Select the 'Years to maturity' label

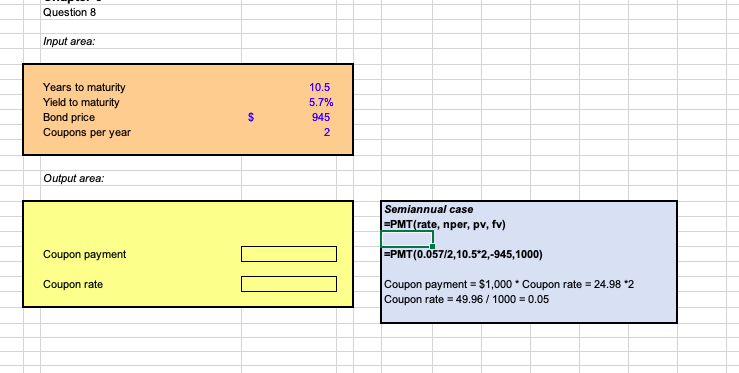84,87
